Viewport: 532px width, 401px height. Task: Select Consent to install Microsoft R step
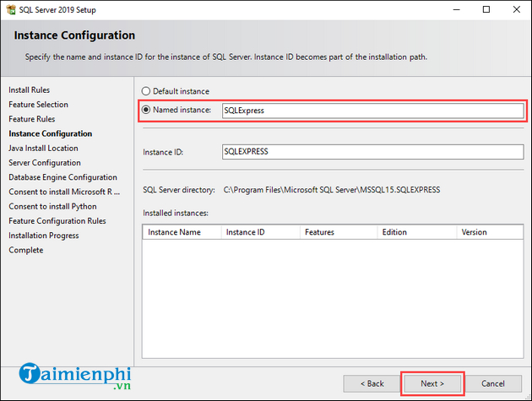click(x=64, y=192)
